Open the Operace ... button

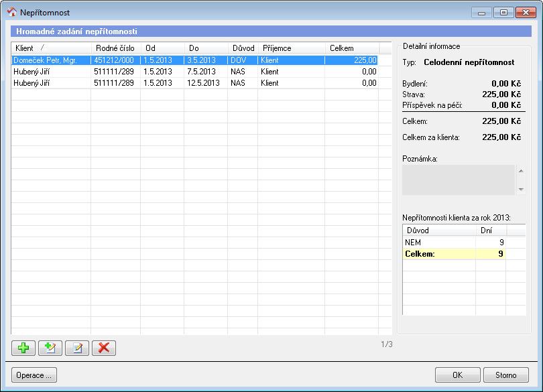tap(34, 375)
